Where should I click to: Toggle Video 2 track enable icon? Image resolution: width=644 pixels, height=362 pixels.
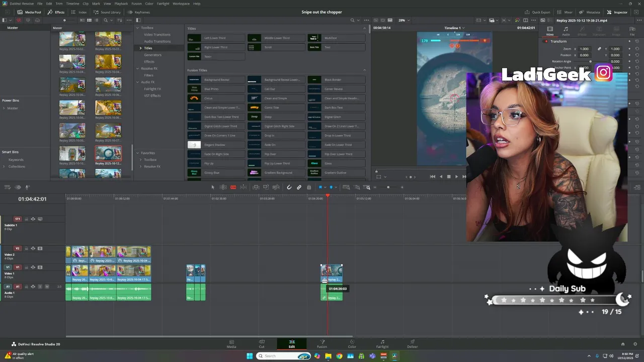tap(40, 248)
